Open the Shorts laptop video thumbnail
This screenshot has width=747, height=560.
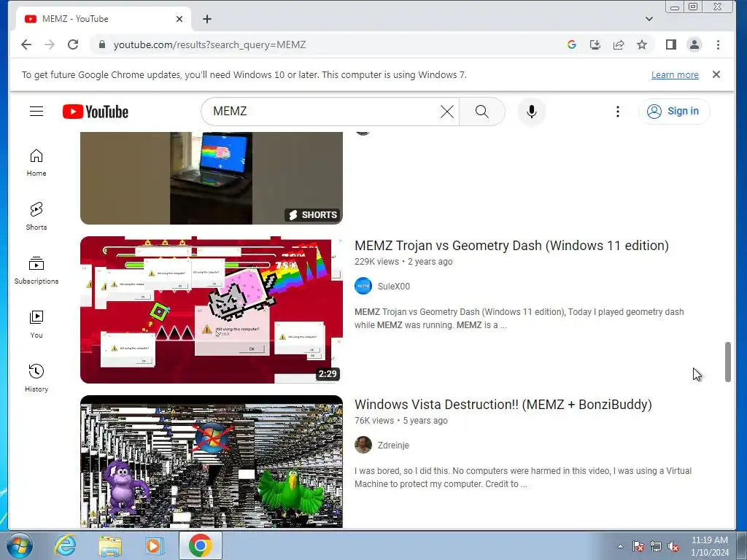coord(211,178)
